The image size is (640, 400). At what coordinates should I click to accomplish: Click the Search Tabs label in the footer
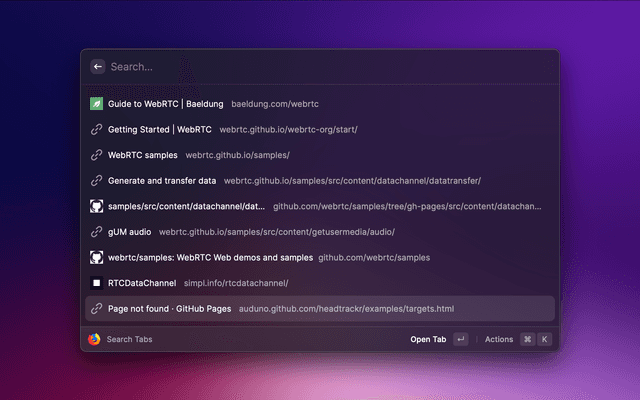[130, 339]
